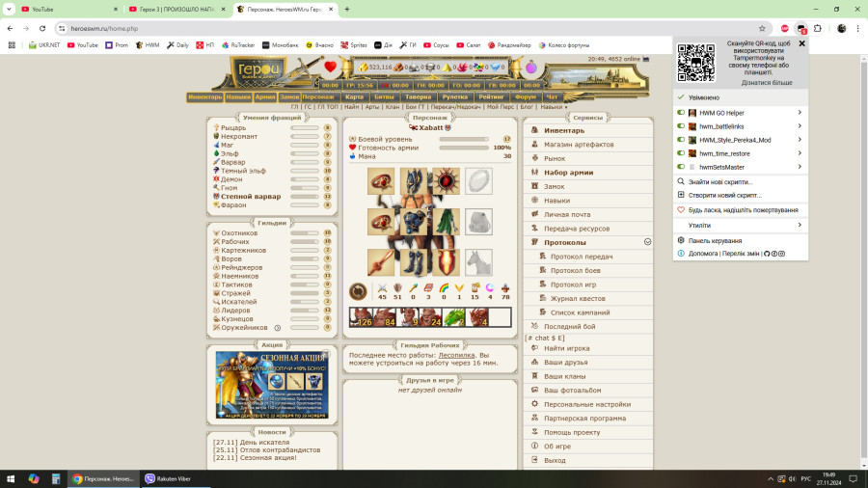
Task: Click the red sword weapon slot
Action: pos(381,262)
